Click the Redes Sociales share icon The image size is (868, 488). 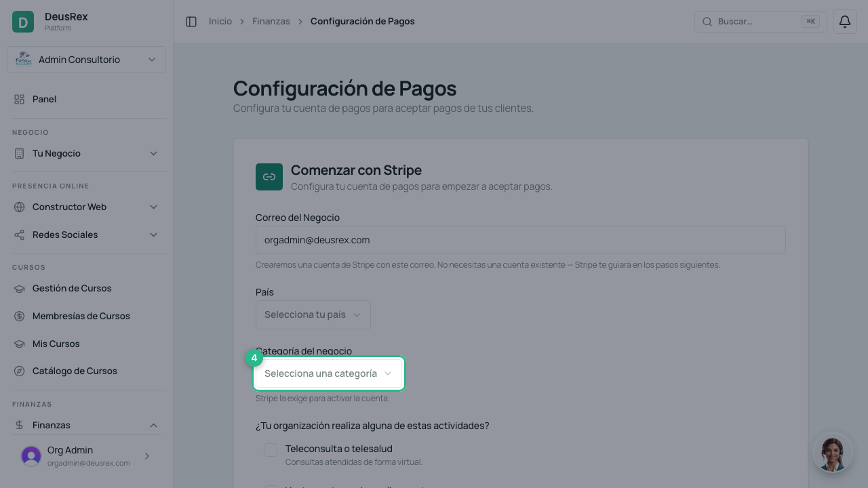click(x=19, y=235)
